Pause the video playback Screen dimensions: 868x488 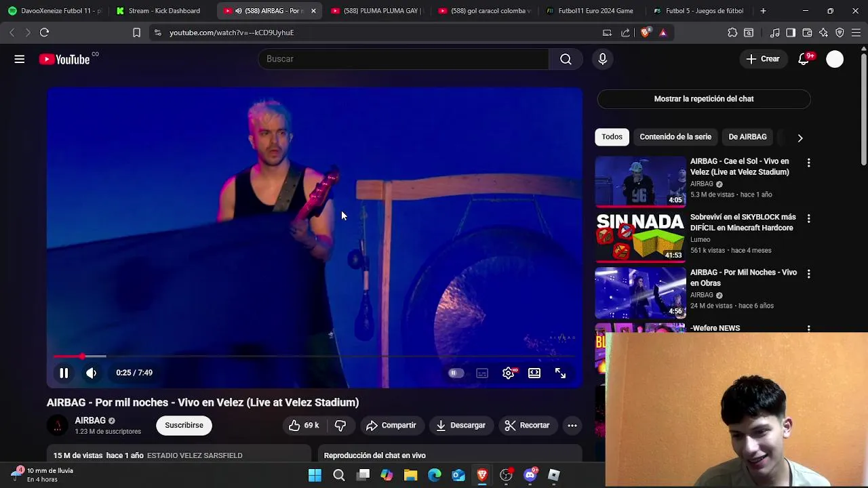64,373
